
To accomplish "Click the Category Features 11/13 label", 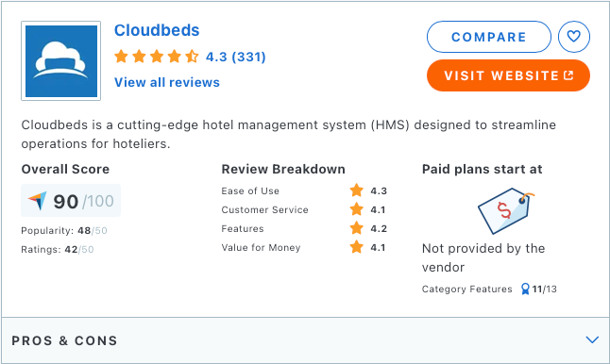I will pos(489,289).
